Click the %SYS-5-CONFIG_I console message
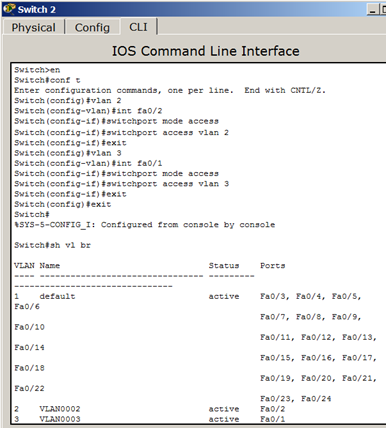Image resolution: width=386 pixels, height=428 pixels. tap(145, 225)
